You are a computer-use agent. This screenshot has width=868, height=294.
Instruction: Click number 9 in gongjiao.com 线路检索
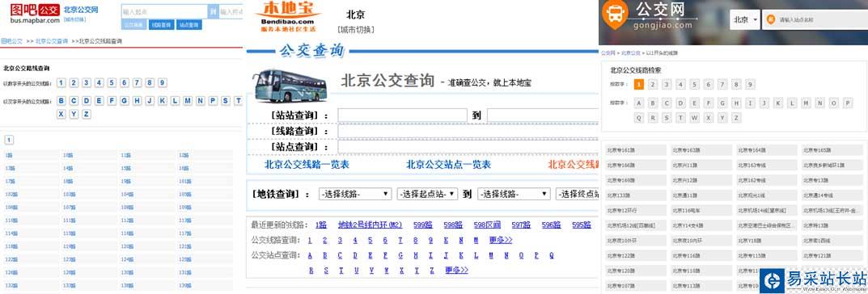pyautogui.click(x=750, y=85)
